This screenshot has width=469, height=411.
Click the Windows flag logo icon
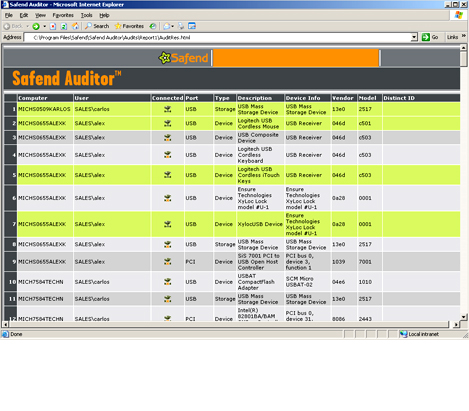tap(459, 15)
